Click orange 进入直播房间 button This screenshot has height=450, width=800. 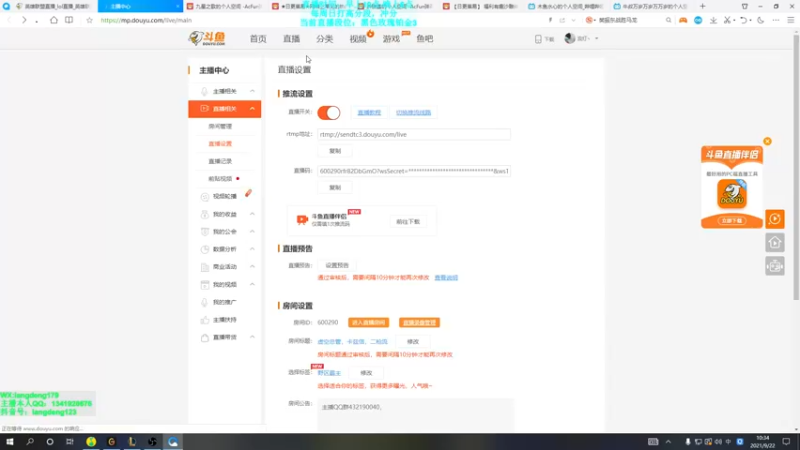tap(368, 322)
